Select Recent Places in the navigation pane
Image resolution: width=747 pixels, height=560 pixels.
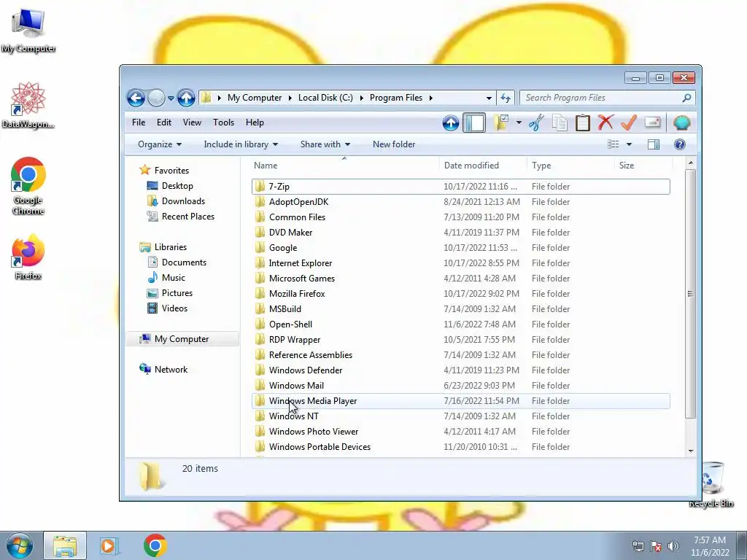[x=188, y=216]
